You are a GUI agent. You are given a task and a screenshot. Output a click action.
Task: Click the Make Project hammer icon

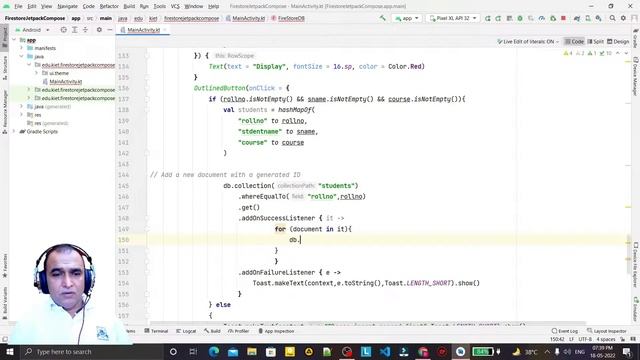point(382,18)
